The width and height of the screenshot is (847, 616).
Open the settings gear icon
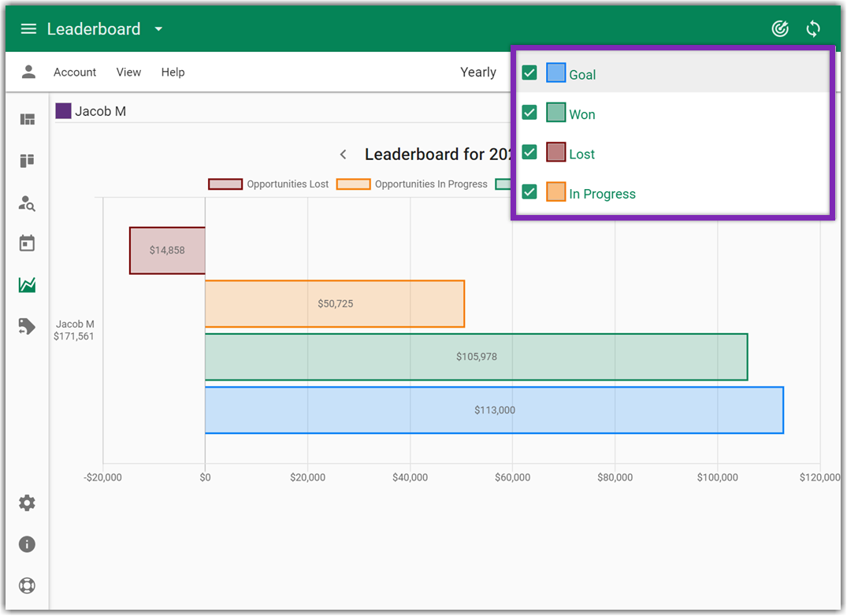coord(27,503)
